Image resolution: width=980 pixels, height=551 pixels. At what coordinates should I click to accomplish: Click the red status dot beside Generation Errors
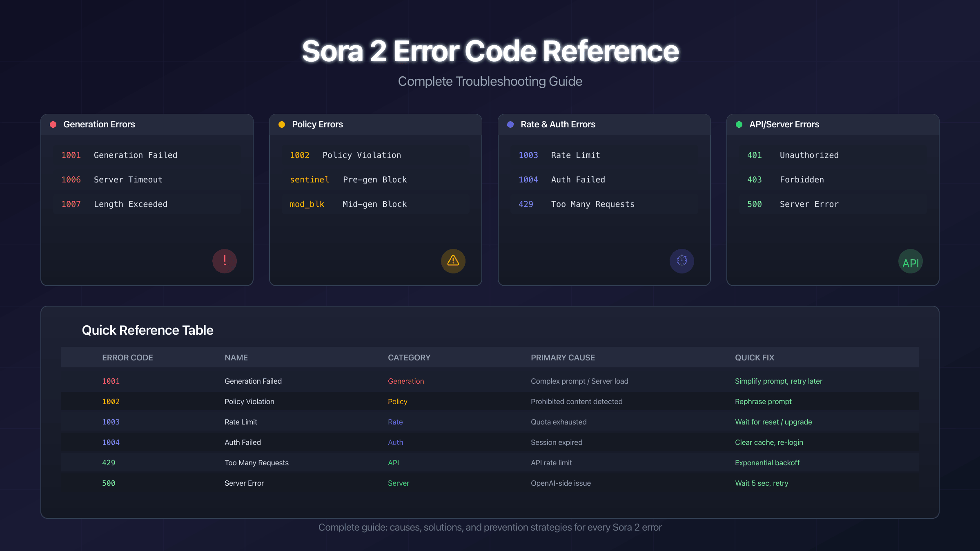[x=53, y=124]
